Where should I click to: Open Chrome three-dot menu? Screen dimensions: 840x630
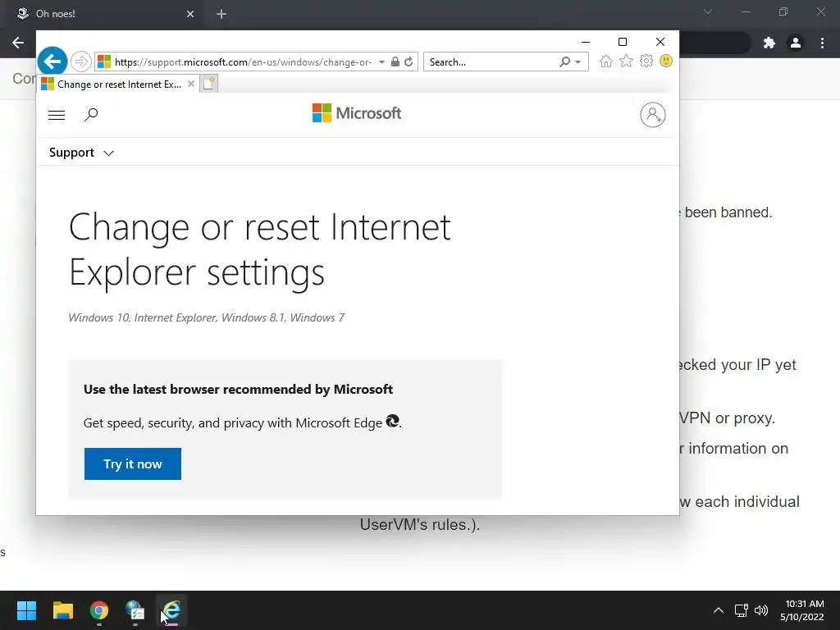[x=822, y=43]
